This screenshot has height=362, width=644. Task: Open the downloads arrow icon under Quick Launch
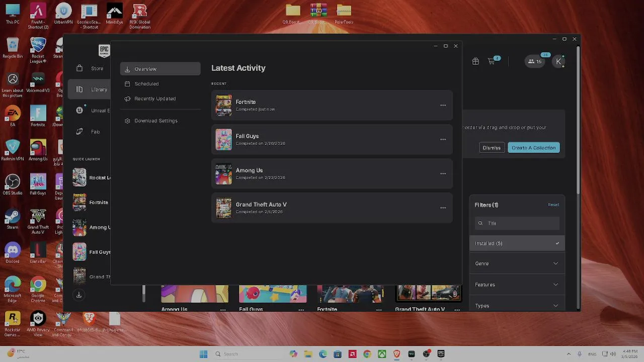click(x=79, y=295)
